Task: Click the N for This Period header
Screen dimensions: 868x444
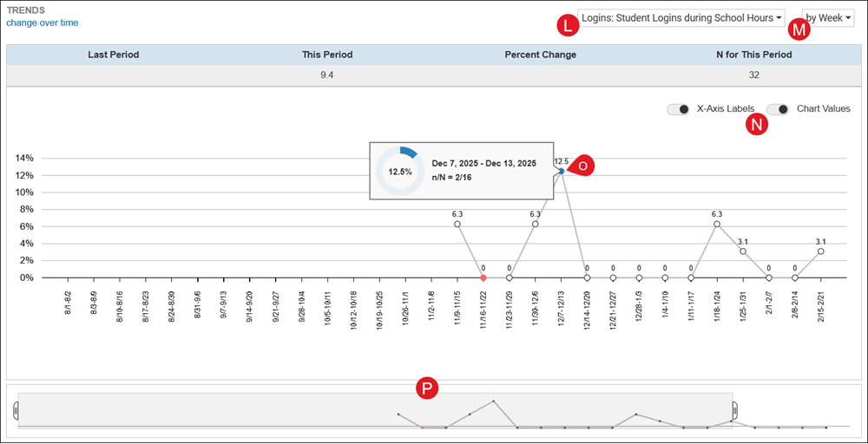Action: point(753,55)
